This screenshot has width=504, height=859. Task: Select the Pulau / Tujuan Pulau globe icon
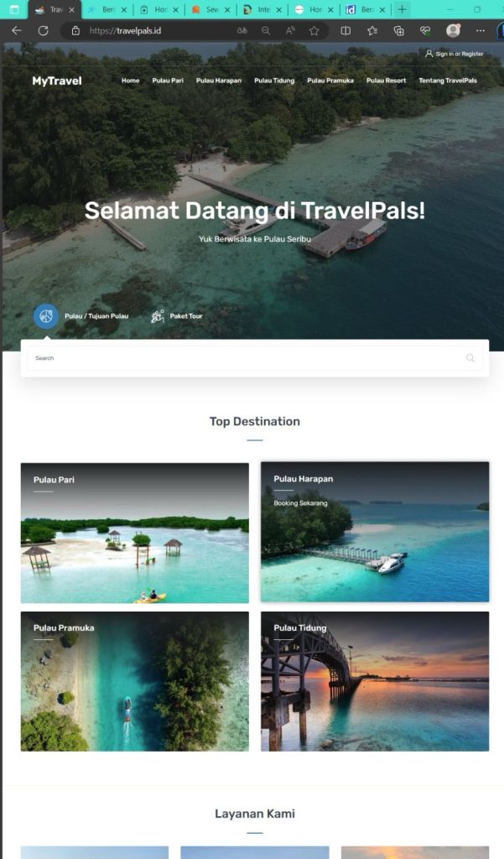(x=46, y=316)
